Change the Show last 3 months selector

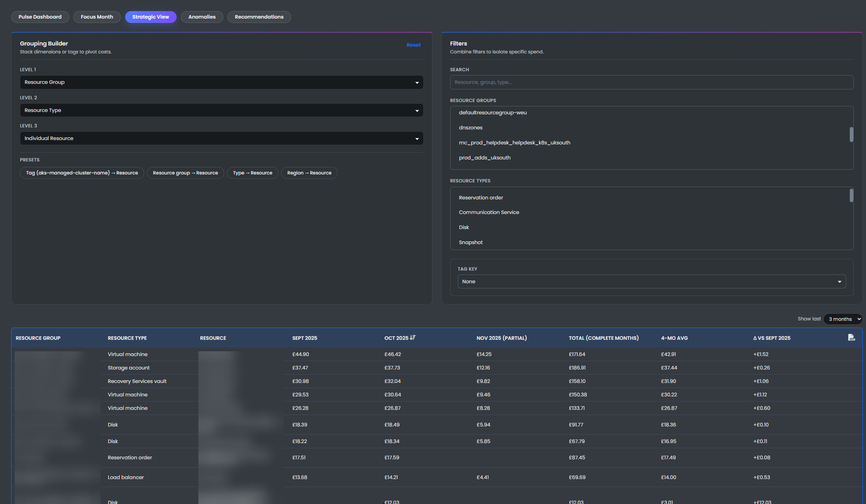pyautogui.click(x=843, y=319)
